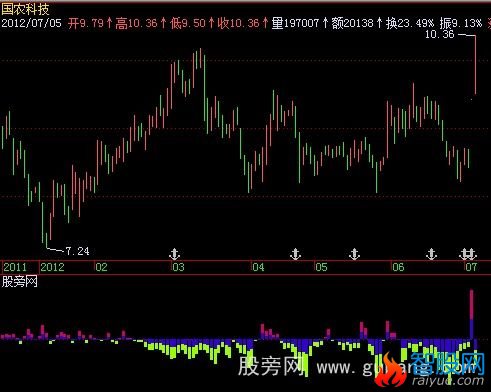Screen dimensions: 491x392
Task: Click the 股旁网 indicator panel label
Action: coord(19,282)
